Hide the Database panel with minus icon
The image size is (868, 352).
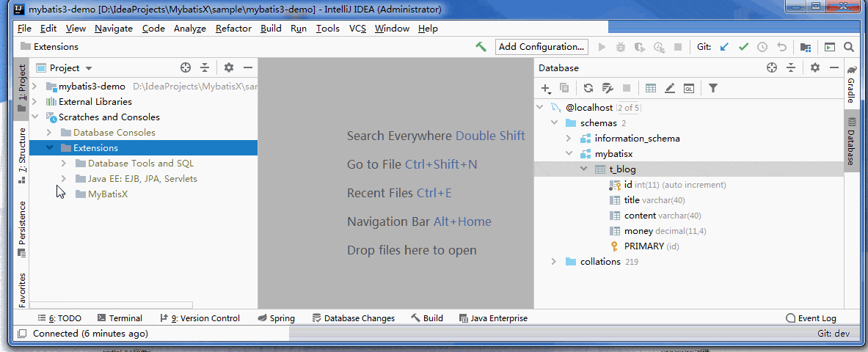pyautogui.click(x=834, y=67)
